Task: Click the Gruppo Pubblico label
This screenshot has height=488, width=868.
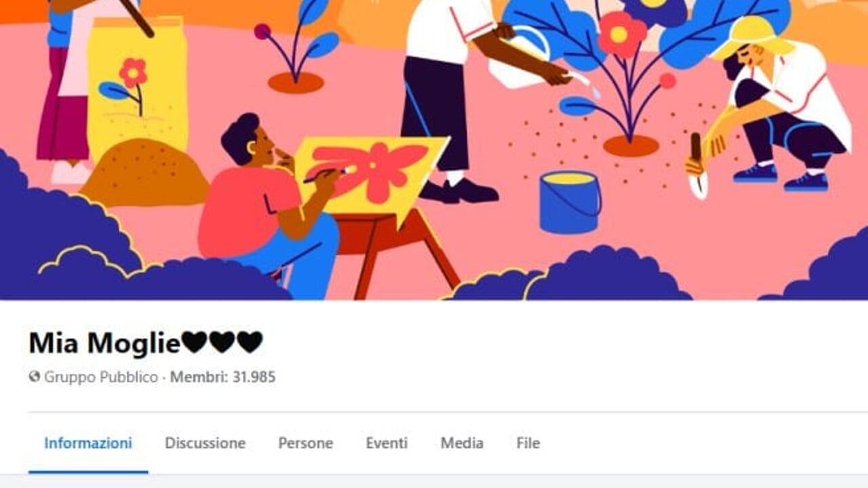Action: tap(101, 377)
